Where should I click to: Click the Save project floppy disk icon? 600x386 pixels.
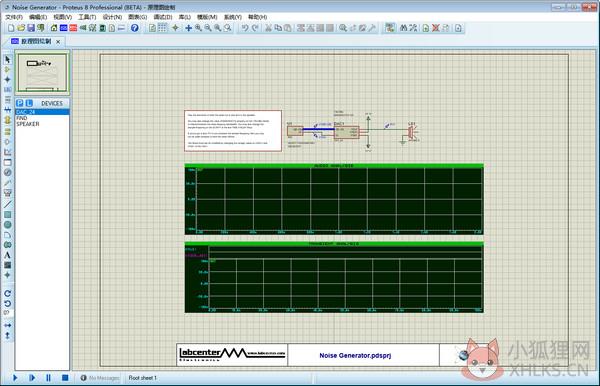pos(31,28)
